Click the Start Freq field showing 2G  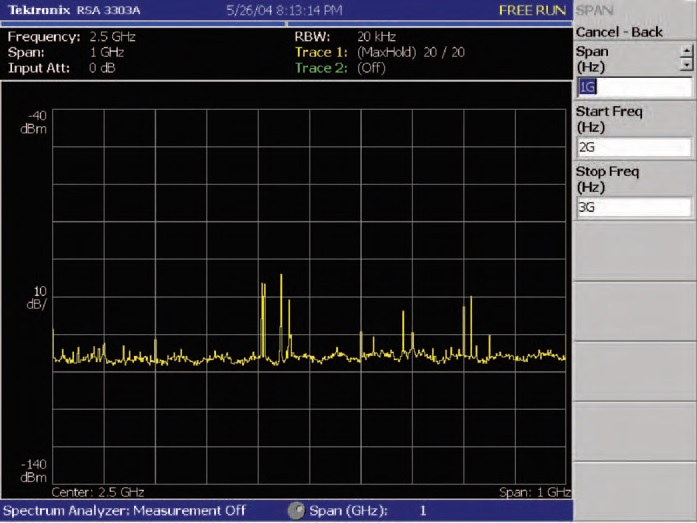coord(632,148)
